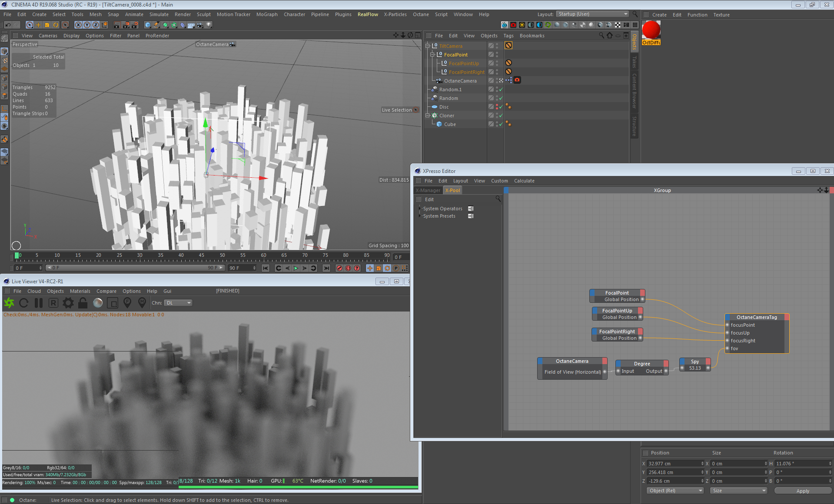Click the Live Viewer R reset icon
The height and width of the screenshot is (504, 834).
pos(53,303)
